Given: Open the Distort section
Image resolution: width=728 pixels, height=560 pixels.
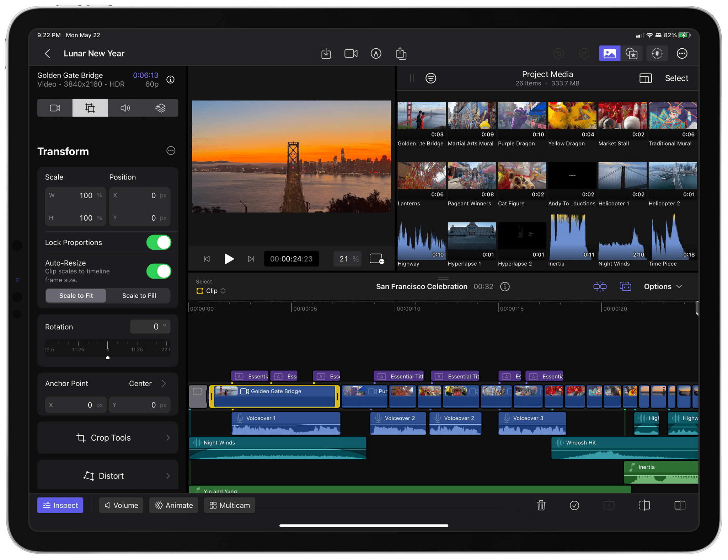Looking at the screenshot, I should (108, 475).
